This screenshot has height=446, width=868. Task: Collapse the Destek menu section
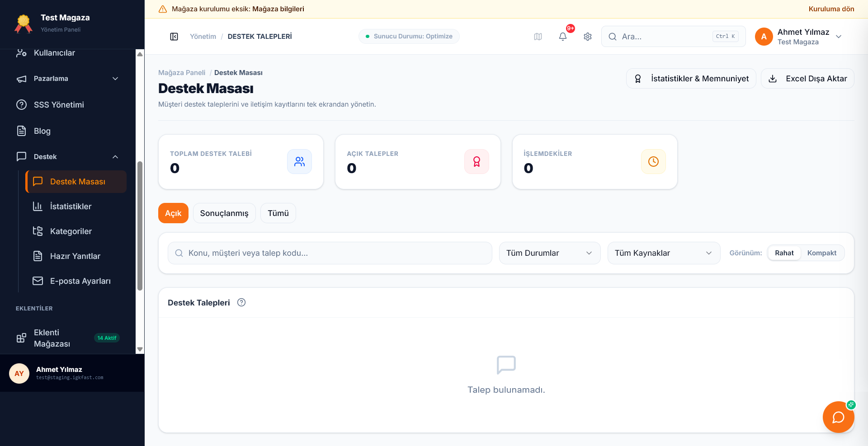(68, 157)
